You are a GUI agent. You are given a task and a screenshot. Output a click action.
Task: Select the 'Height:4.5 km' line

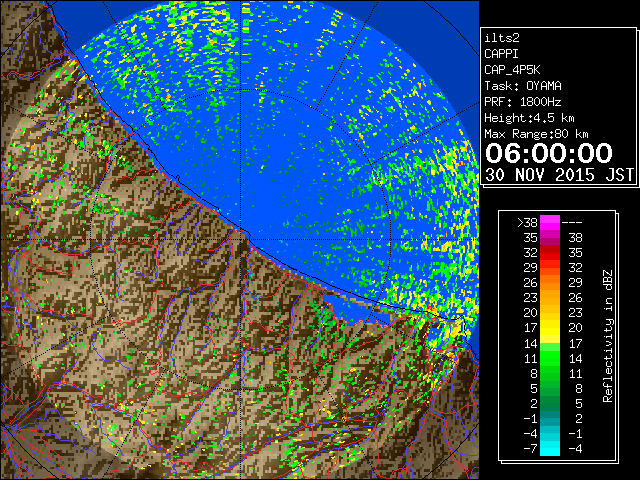[x=529, y=118]
